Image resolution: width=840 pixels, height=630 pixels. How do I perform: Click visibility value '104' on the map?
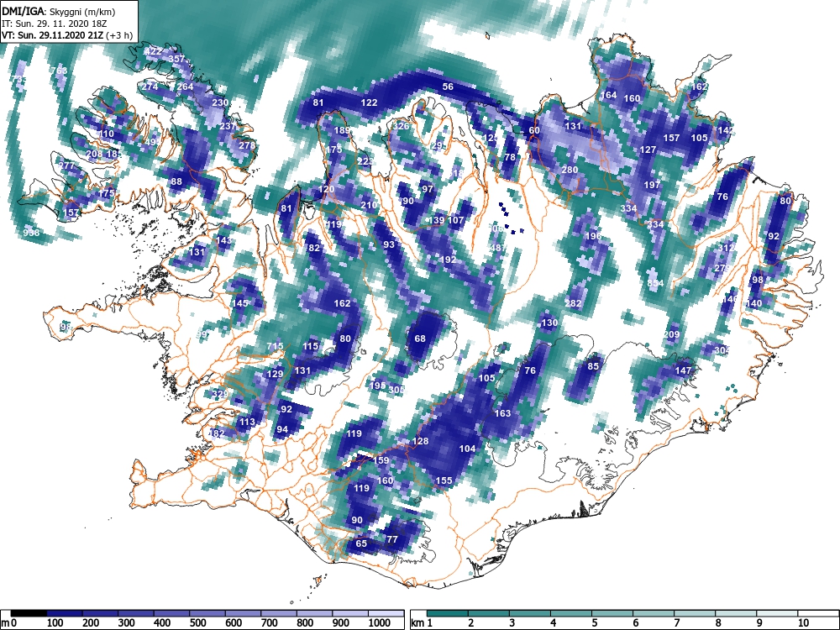point(467,449)
